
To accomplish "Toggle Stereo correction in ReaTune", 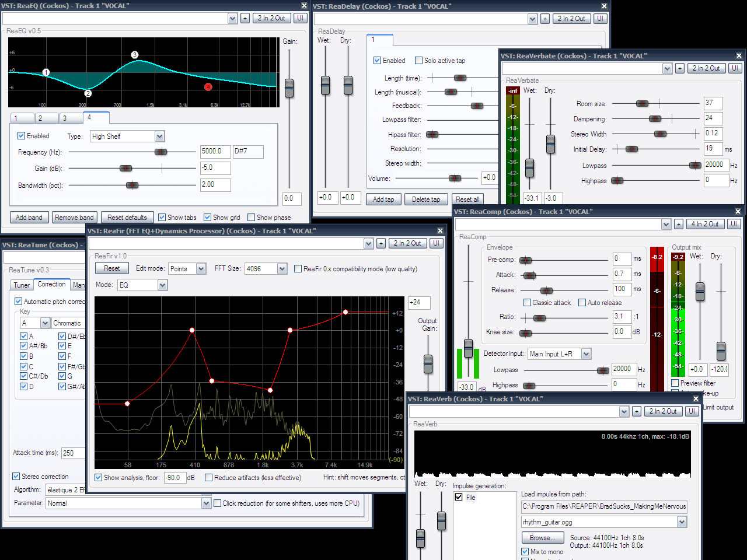I will (x=16, y=477).
